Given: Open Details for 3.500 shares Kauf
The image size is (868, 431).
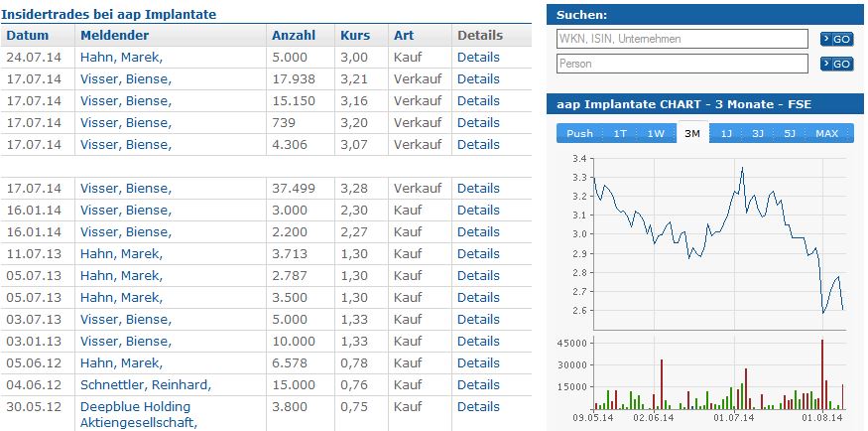Looking at the screenshot, I should coord(478,298).
